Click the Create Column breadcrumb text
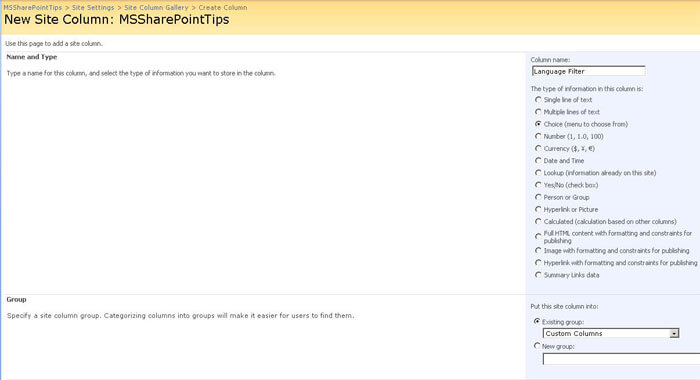 coord(223,8)
